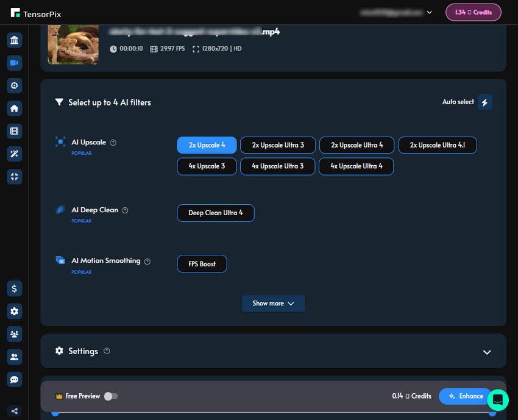
Task: Deselect the 2x Upscale 4 filter
Action: point(207,145)
